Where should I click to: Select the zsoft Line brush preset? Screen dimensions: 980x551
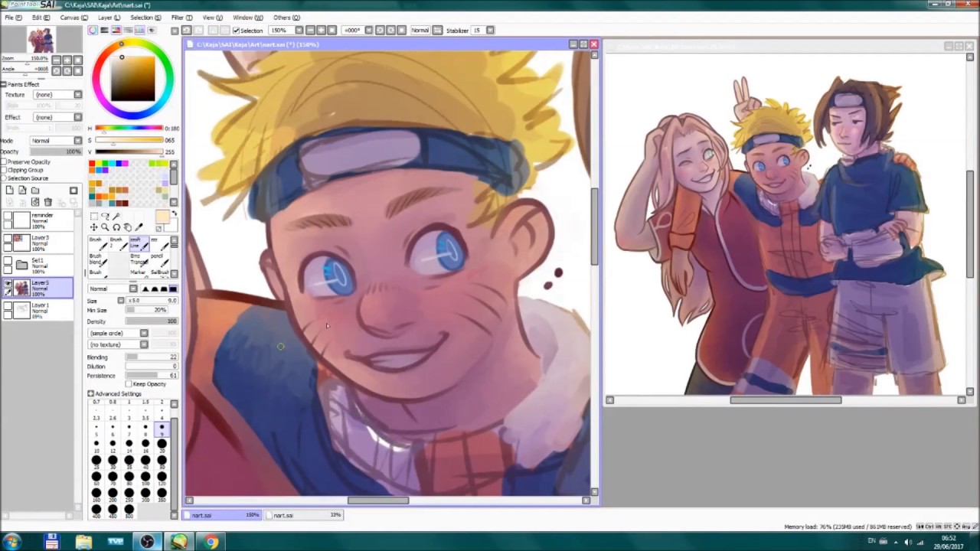[139, 244]
